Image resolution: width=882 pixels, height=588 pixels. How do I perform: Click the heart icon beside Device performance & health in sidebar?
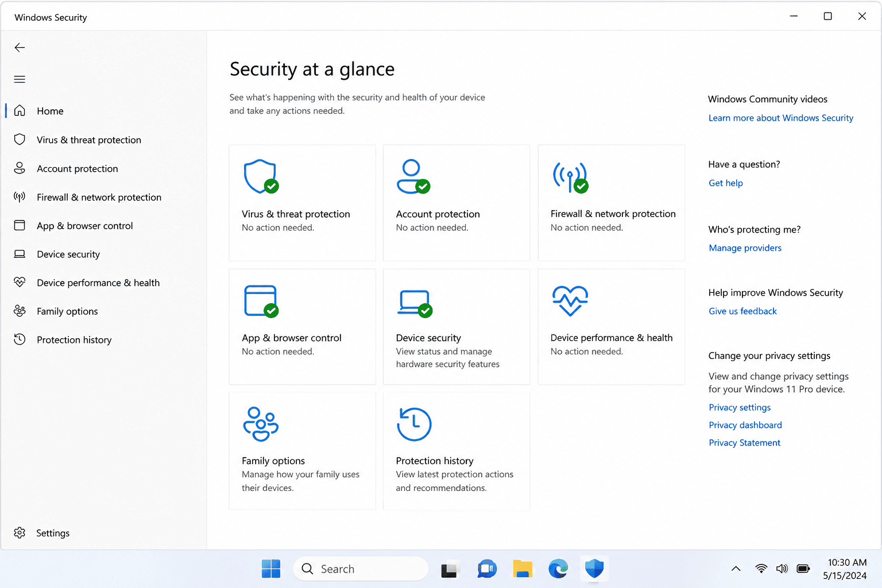pos(20,282)
